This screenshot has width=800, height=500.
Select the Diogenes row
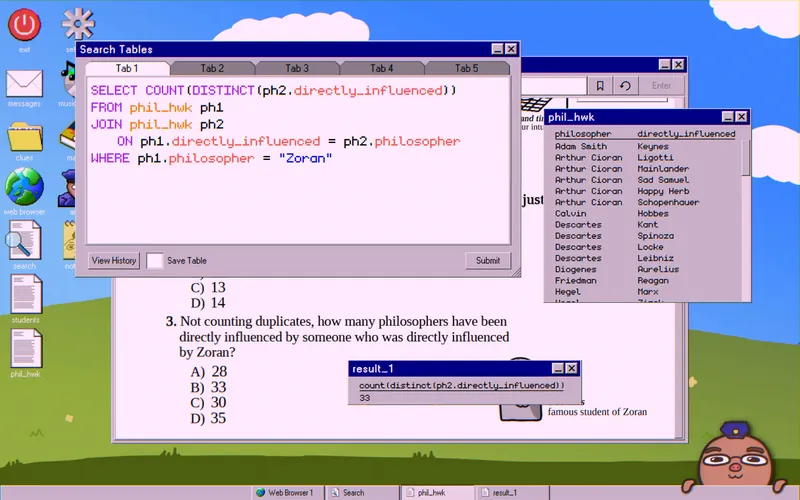pos(645,269)
